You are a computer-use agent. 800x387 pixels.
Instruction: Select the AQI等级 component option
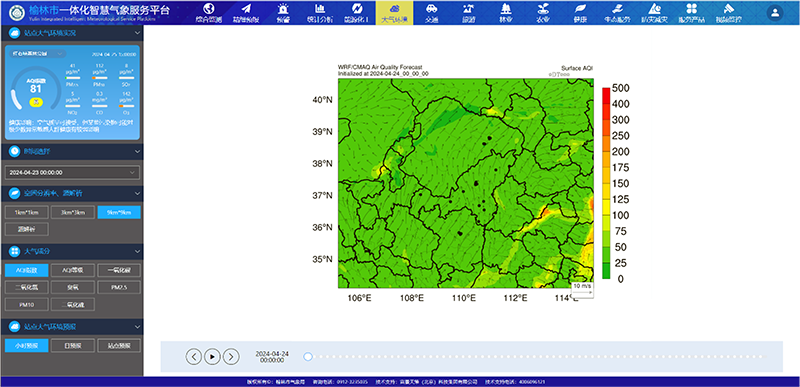click(x=72, y=270)
